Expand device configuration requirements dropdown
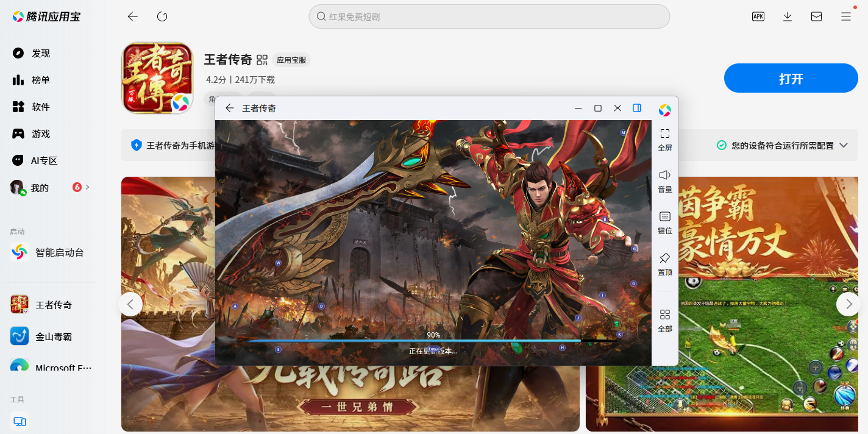Viewport: 868px width, 434px height. [844, 145]
